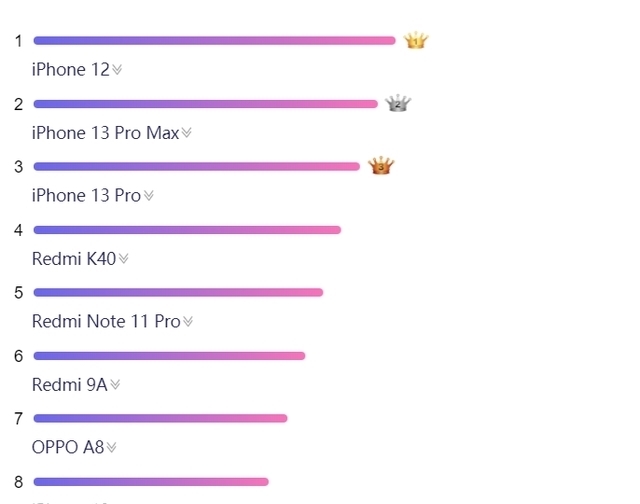640x504 pixels.
Task: Expand the OPPO A8 chevron
Action: [111, 447]
